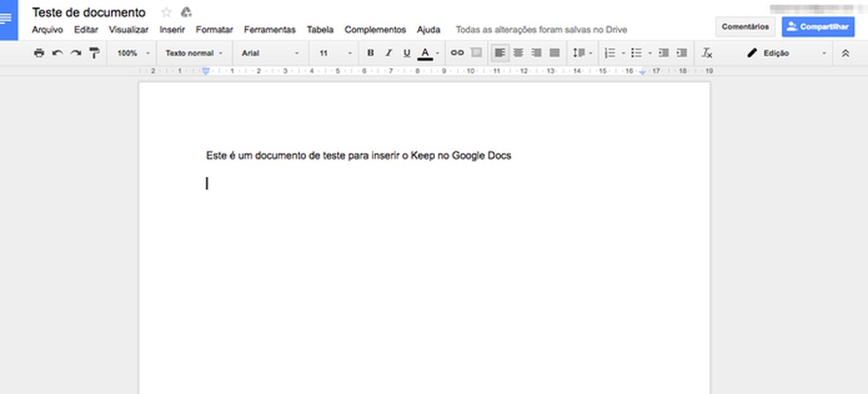This screenshot has width=868, height=394.
Task: Click the left indent marker on ruler
Action: (206, 71)
